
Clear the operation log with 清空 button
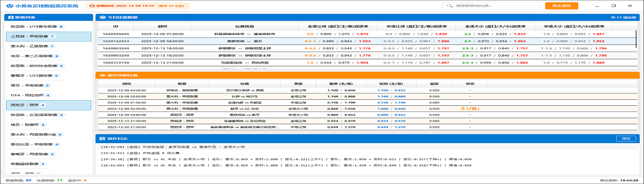[626, 139]
